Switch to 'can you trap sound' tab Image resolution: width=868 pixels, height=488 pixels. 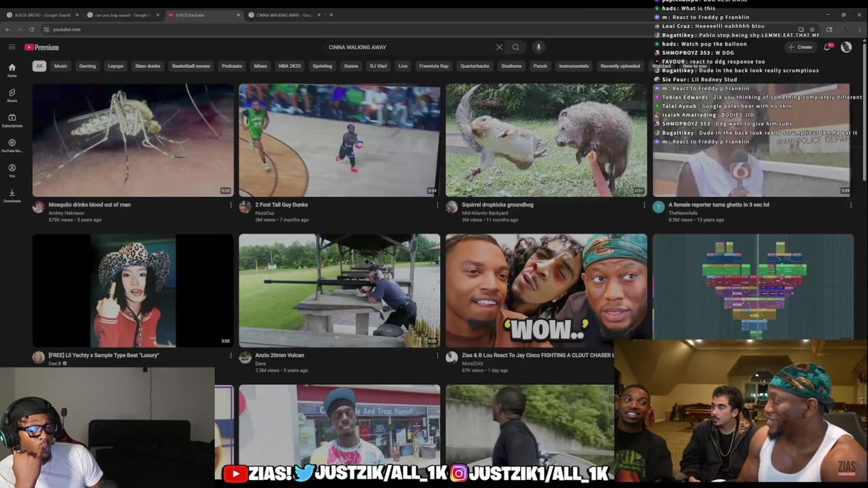point(123,15)
